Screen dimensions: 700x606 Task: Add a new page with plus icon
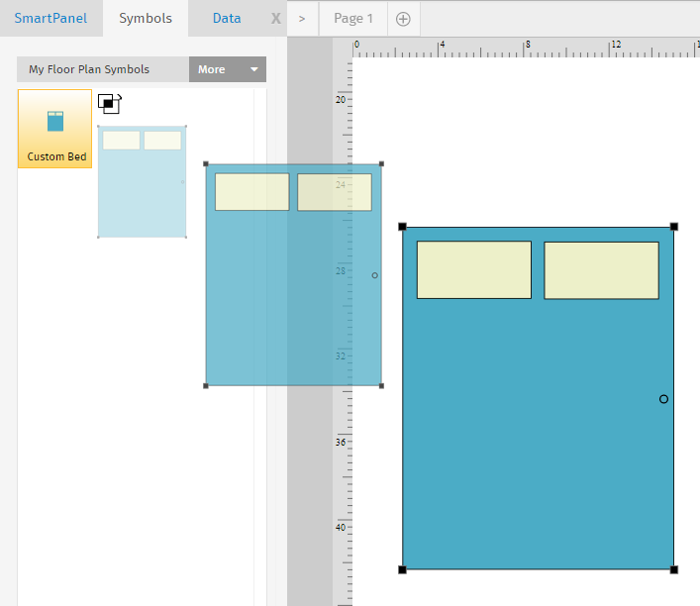point(403,19)
